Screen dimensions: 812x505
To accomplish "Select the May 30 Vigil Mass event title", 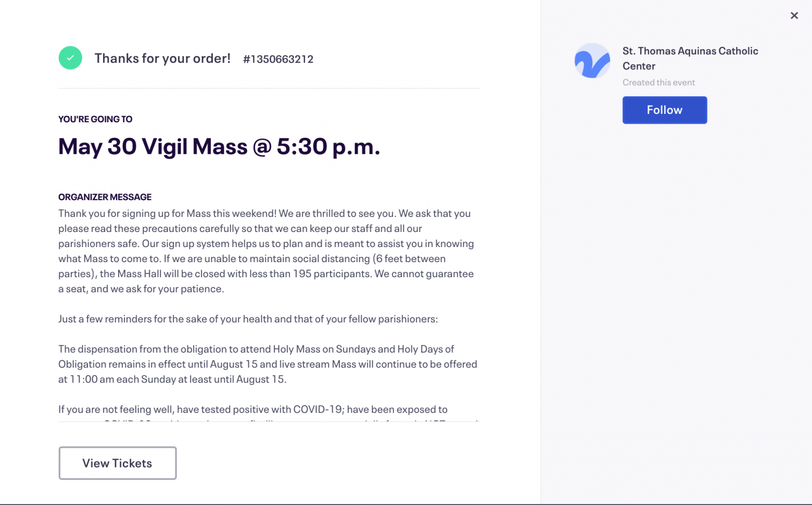I will point(219,146).
